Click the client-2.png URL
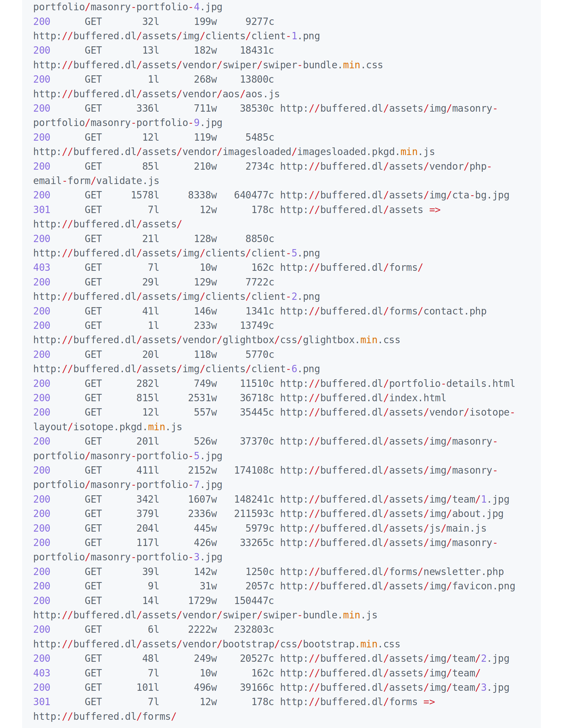The image size is (563, 728). pos(177,297)
